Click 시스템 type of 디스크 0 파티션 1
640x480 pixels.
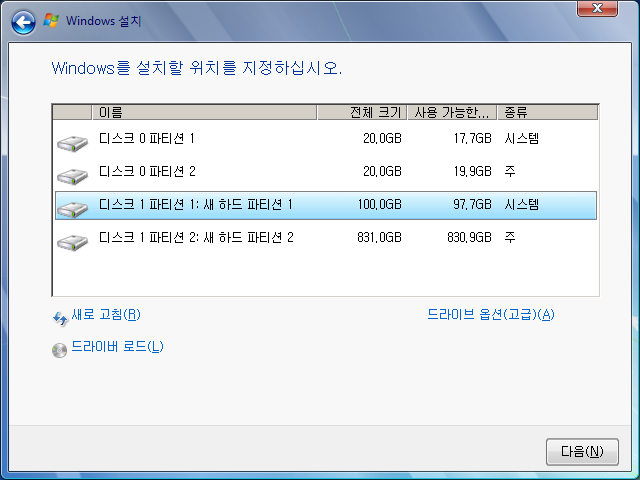522,139
